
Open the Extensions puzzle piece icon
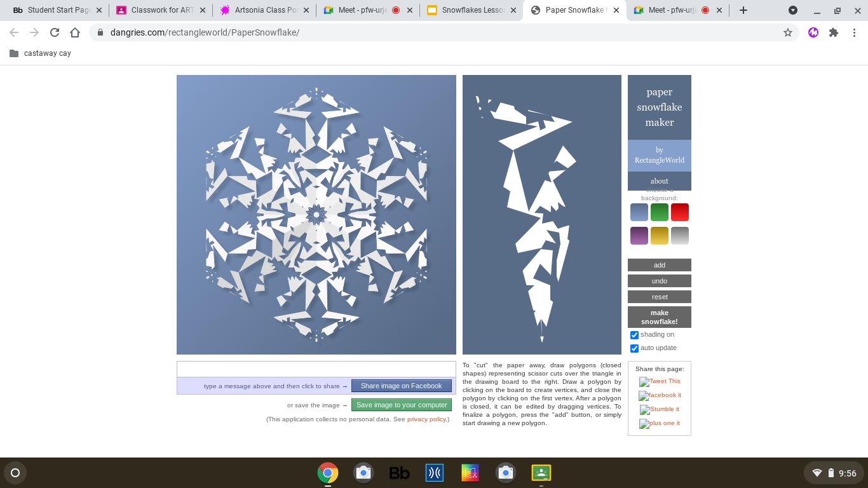(833, 32)
